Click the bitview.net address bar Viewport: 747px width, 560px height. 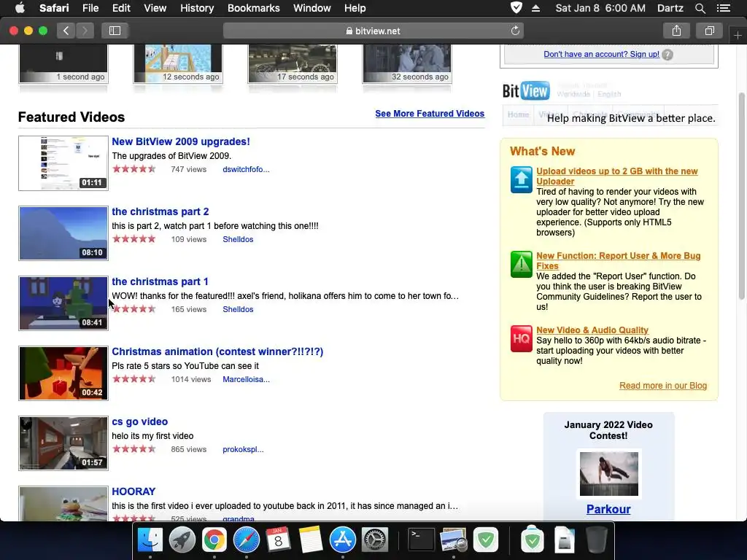373,31
